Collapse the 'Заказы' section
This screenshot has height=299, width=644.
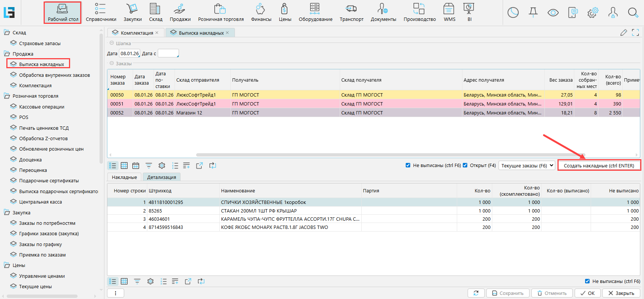click(111, 64)
